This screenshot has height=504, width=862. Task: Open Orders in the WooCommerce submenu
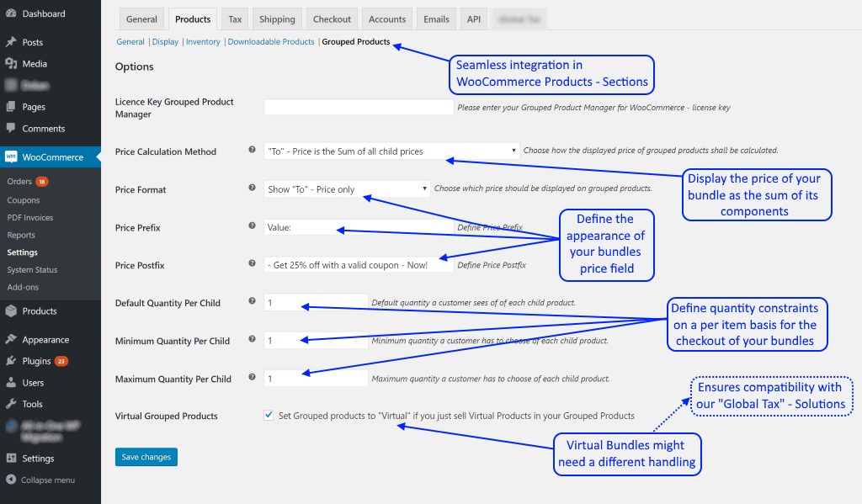click(x=19, y=182)
